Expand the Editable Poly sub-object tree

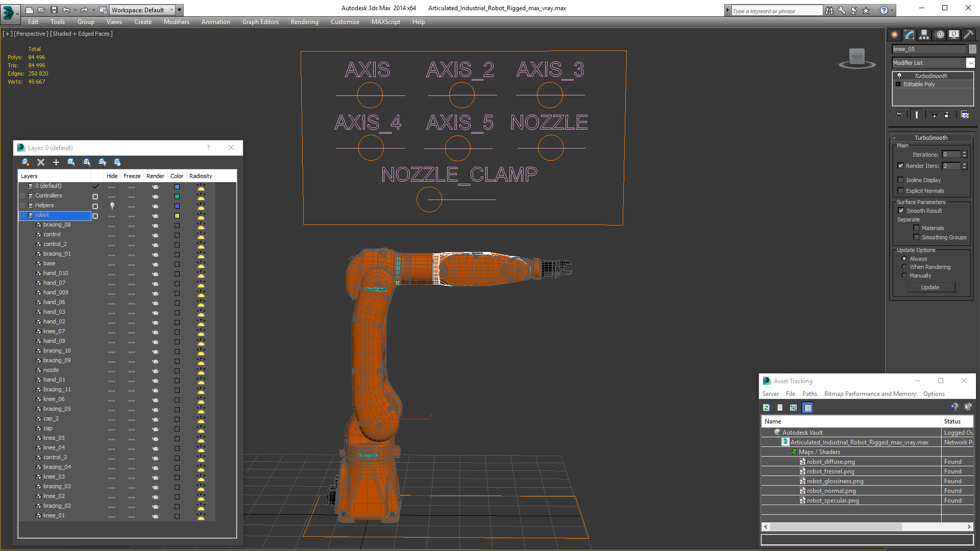898,84
